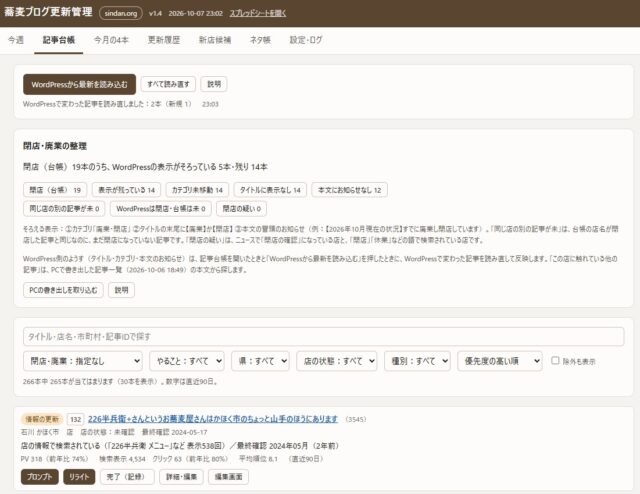
Task: Click the 132 priority score badge
Action: pyautogui.click(x=76, y=419)
